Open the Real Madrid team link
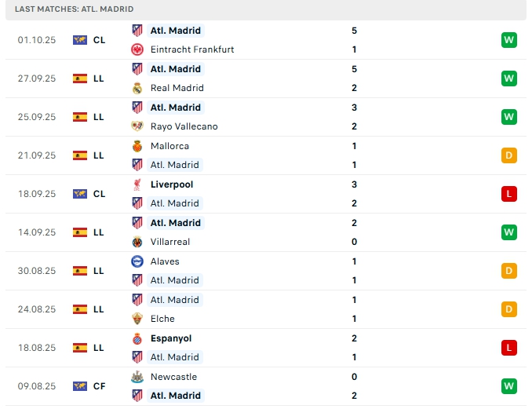This screenshot has height=409, width=532. 177,88
